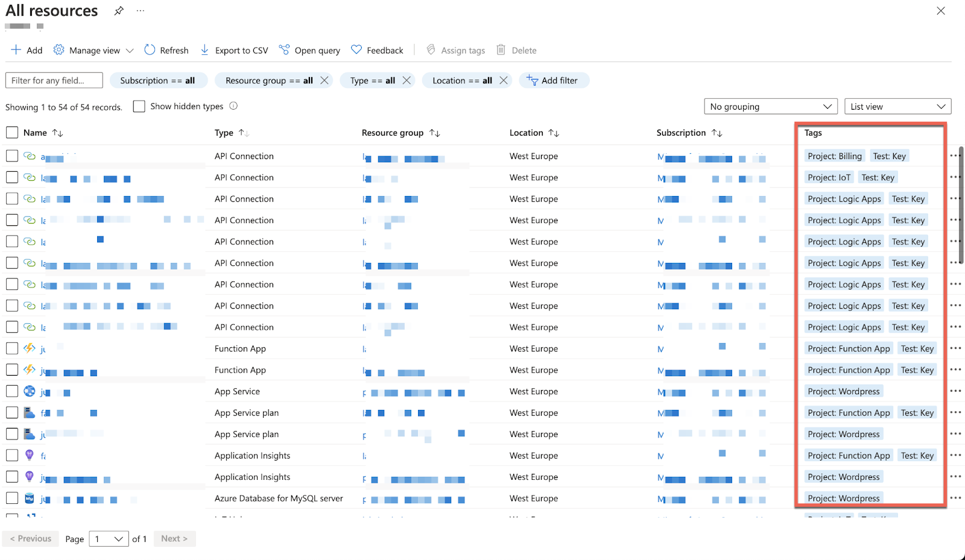Viewport: 965px width, 560px height.
Task: Click the Delete trash icon
Action: point(501,50)
